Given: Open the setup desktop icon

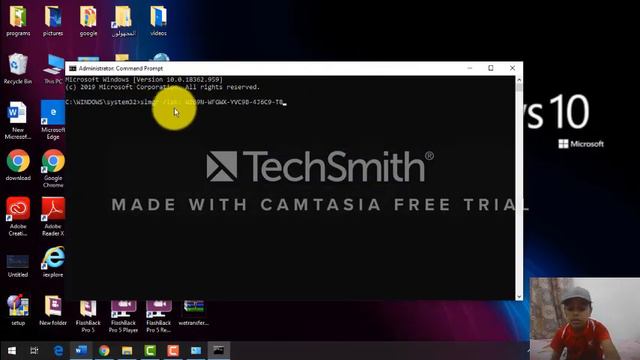Looking at the screenshot, I should point(18,310).
